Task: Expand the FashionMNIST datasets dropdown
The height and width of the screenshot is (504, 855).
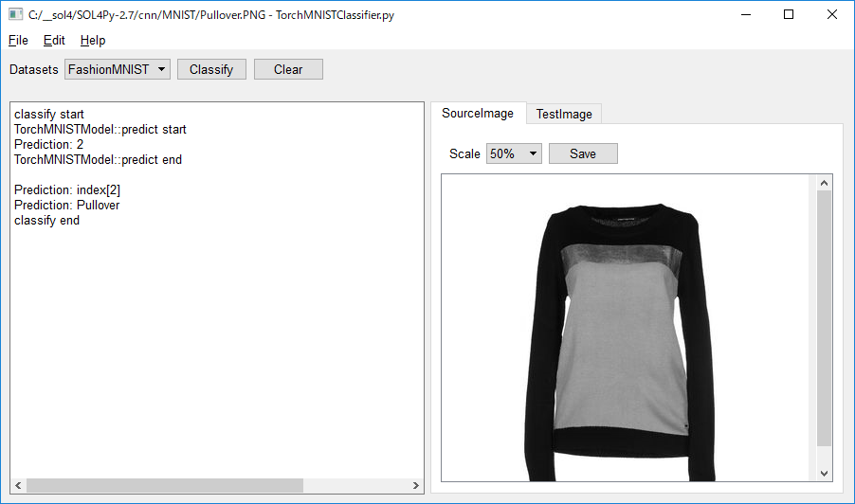Action: click(x=118, y=69)
